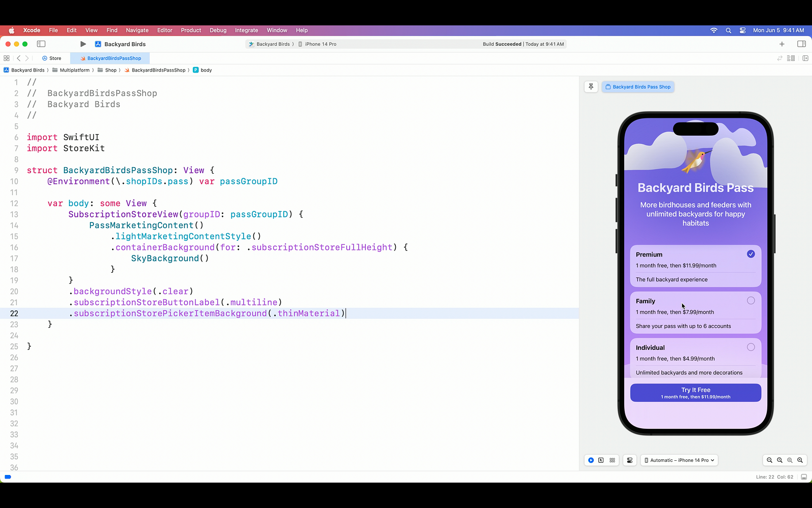
Task: Open the Window menu
Action: (x=277, y=30)
